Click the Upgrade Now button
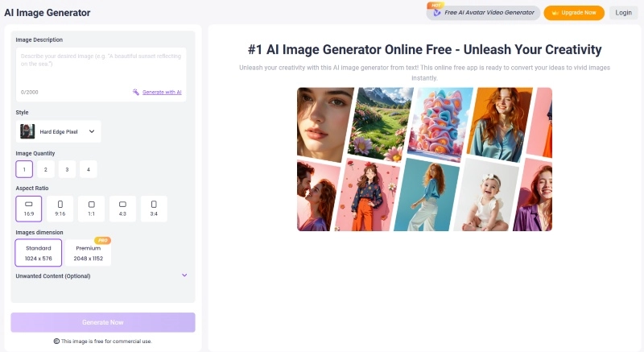This screenshot has width=644, height=352. [574, 13]
